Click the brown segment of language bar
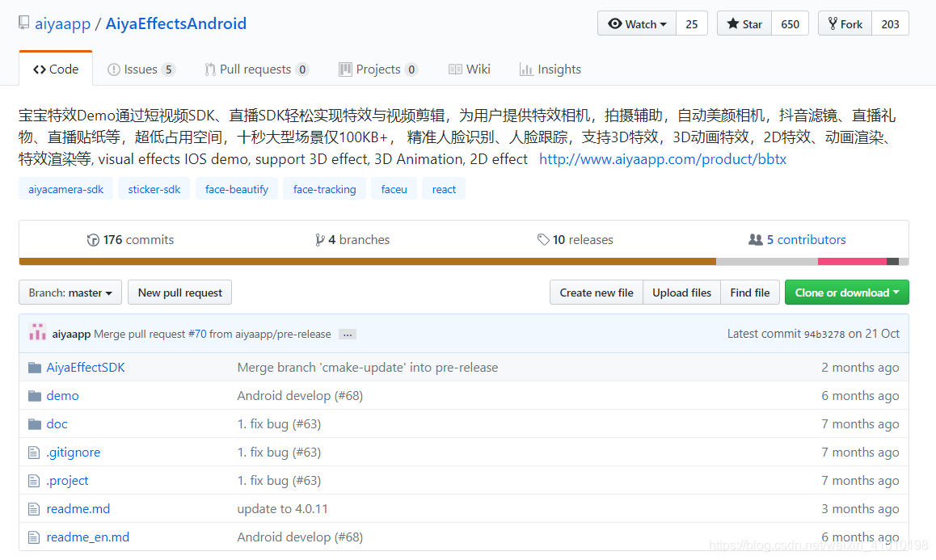The image size is (936, 560). pos(368,262)
